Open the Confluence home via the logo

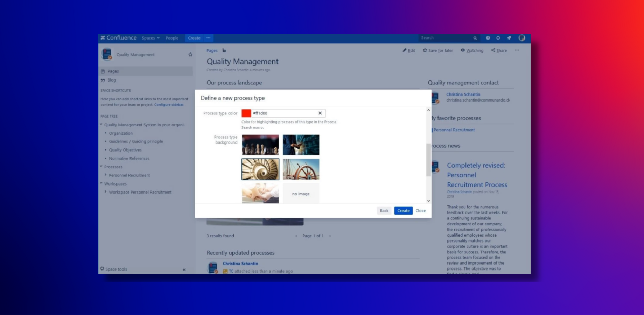tap(119, 38)
